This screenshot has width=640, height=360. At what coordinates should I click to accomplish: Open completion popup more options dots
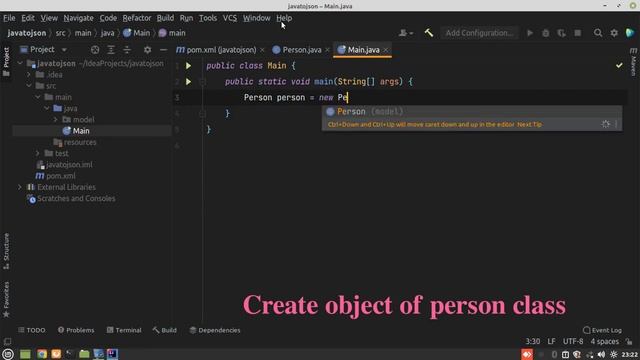(616, 124)
